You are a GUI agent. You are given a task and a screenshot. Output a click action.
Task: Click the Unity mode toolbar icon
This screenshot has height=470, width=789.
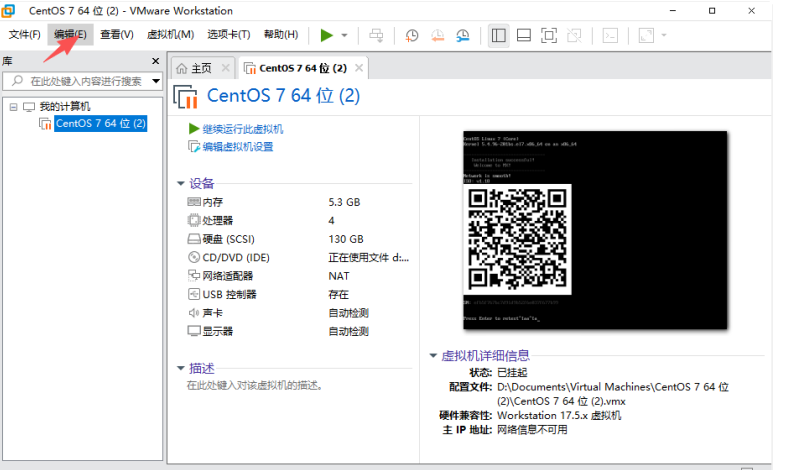[x=574, y=35]
